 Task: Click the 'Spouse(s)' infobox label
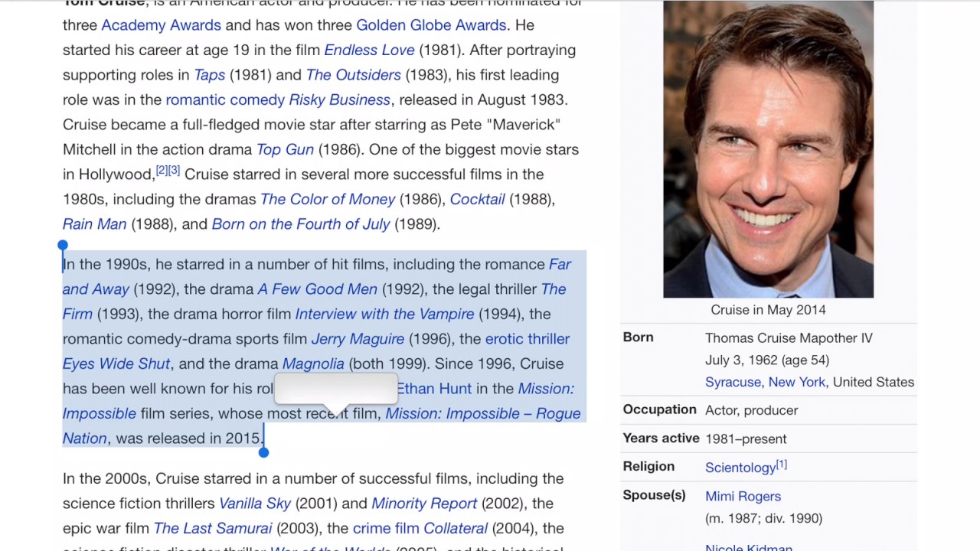(x=654, y=495)
